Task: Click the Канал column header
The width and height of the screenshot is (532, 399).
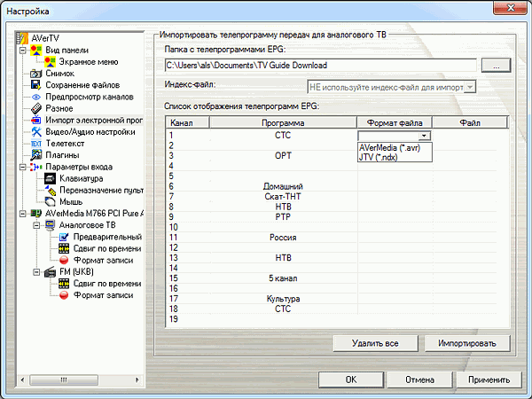Action: click(187, 123)
